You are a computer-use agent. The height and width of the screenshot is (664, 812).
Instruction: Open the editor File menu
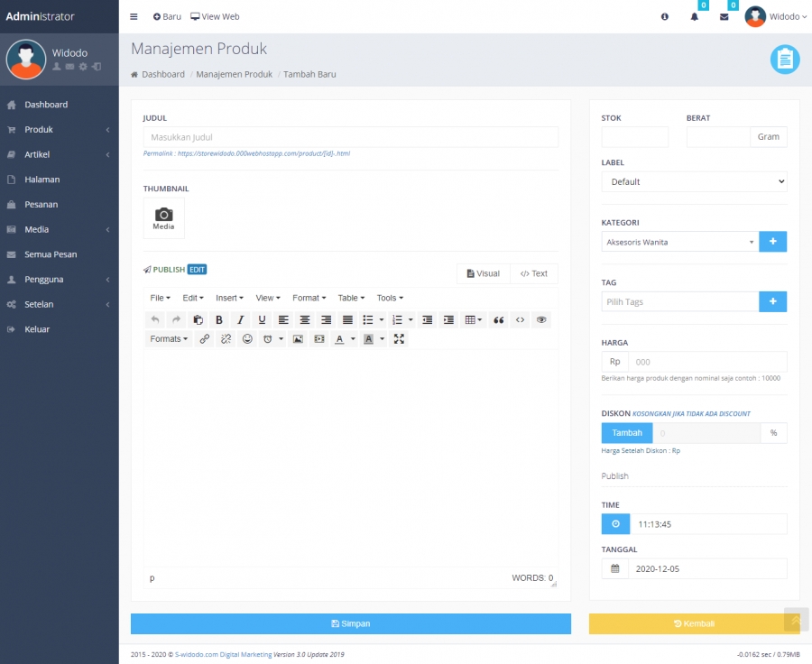[160, 298]
